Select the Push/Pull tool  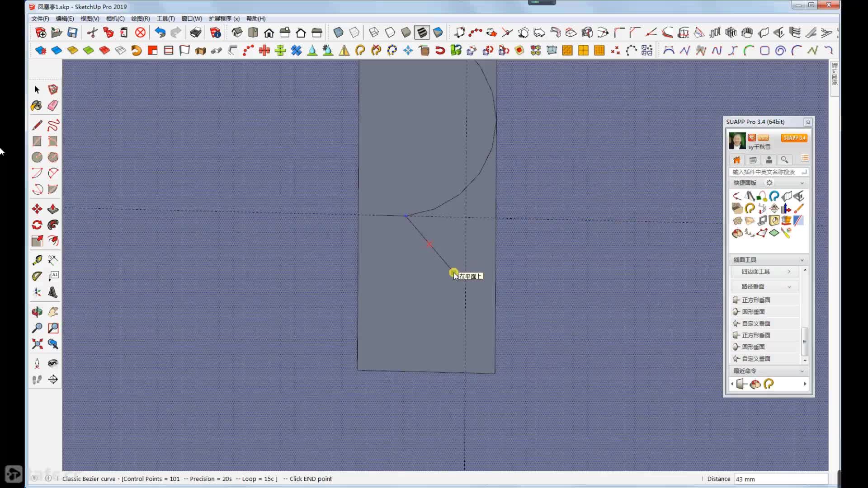coord(53,209)
